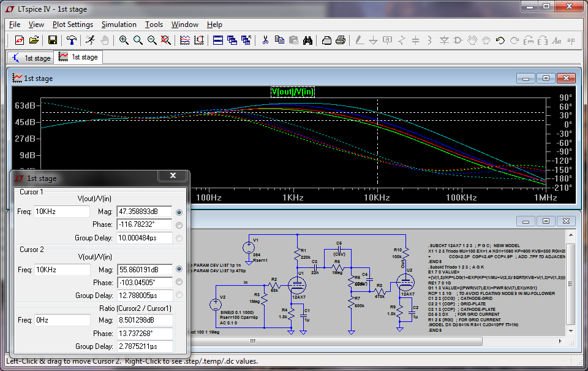Open the Tools menu

tap(154, 25)
